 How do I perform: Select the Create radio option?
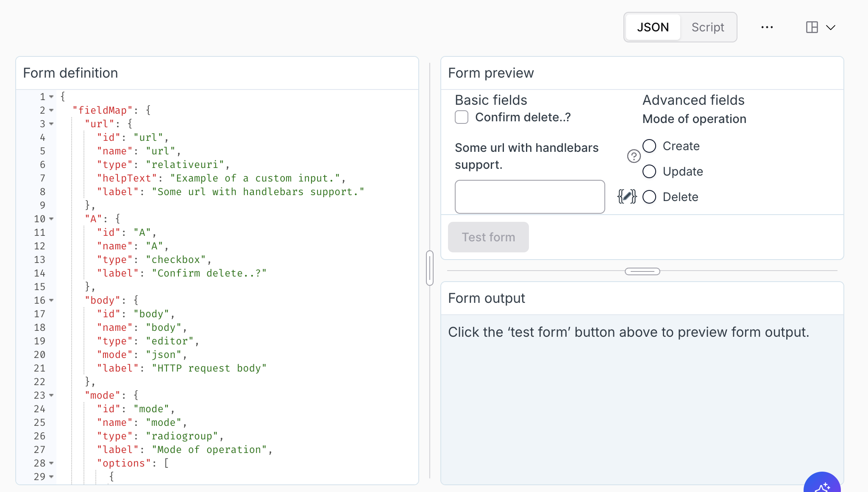point(649,146)
